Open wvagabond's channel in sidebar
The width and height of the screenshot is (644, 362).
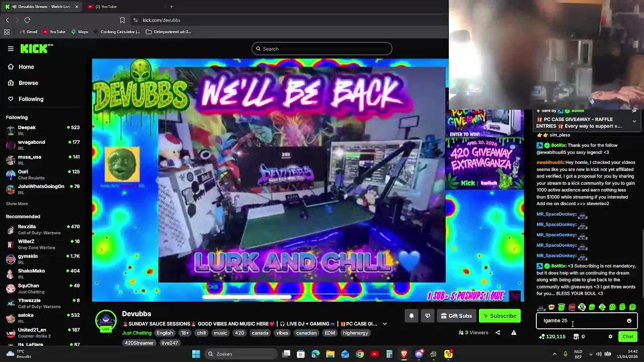pyautogui.click(x=43, y=145)
